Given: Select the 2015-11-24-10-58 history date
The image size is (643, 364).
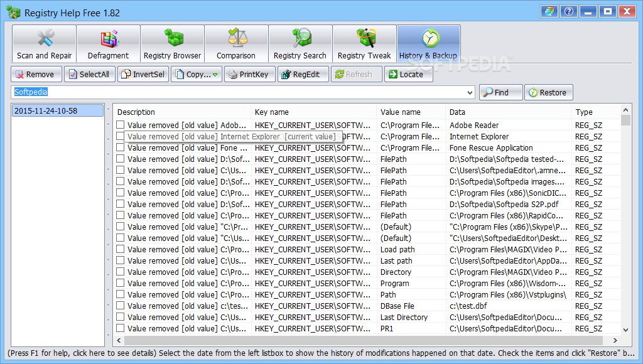Looking at the screenshot, I should pyautogui.click(x=57, y=110).
